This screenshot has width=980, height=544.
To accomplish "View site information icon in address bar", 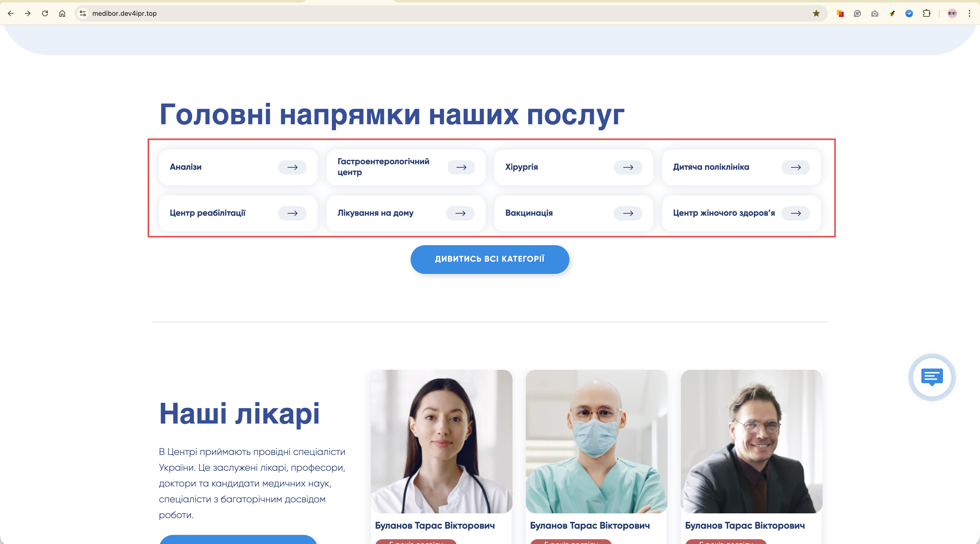I will tap(83, 13).
